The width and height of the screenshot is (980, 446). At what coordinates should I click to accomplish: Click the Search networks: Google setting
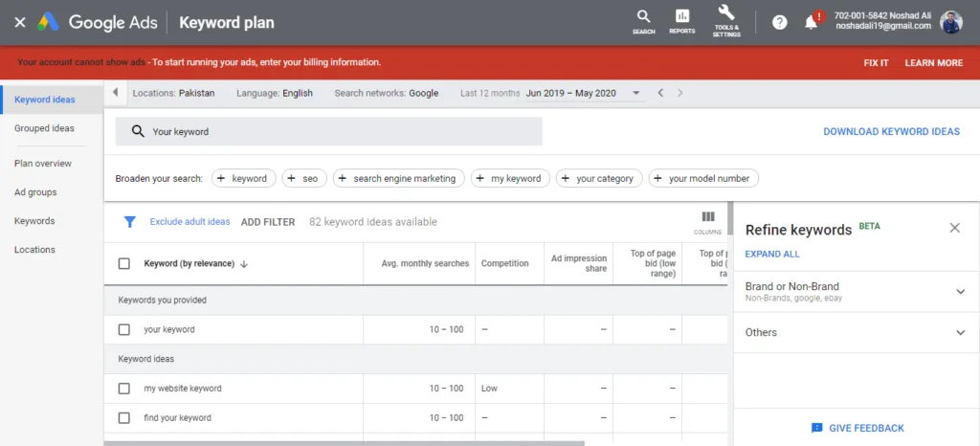pos(387,93)
